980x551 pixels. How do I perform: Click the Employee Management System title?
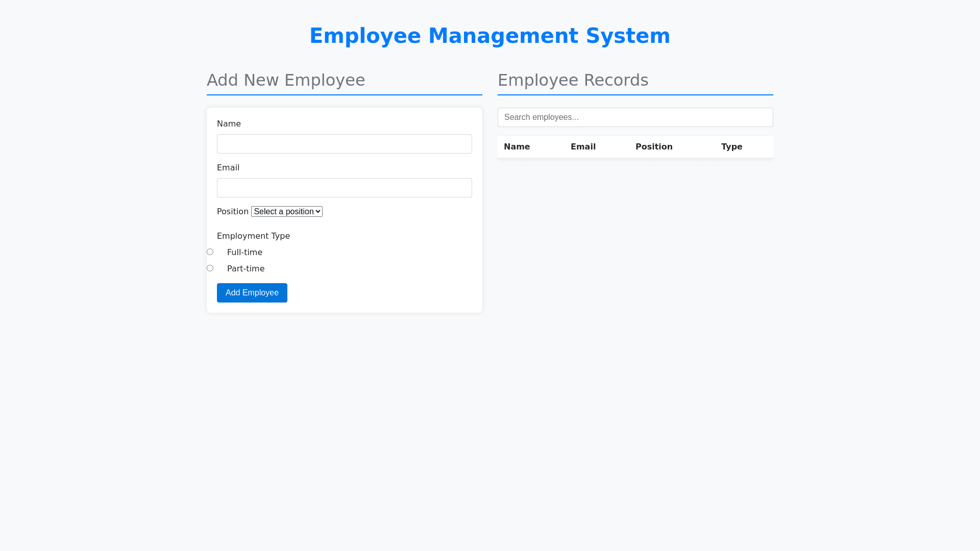pos(489,36)
